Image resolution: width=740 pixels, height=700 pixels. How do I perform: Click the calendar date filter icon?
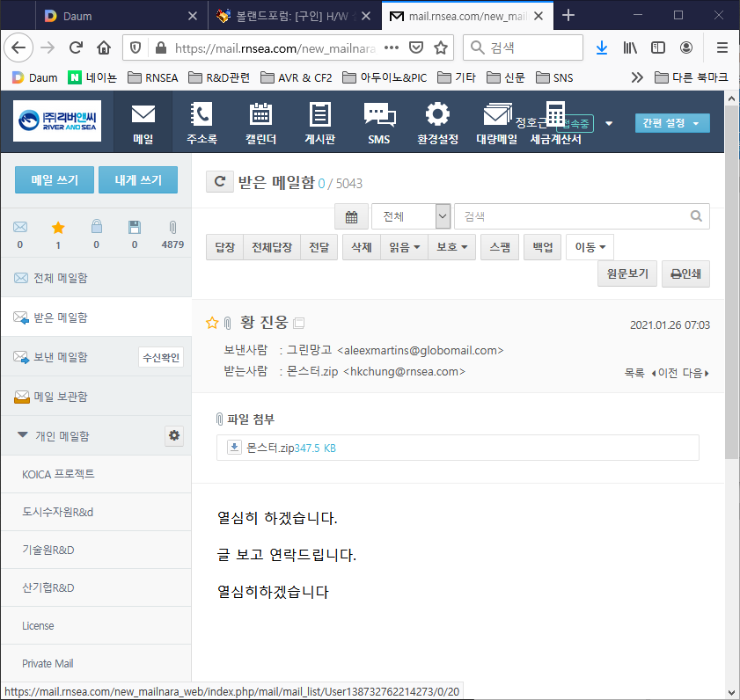click(351, 216)
